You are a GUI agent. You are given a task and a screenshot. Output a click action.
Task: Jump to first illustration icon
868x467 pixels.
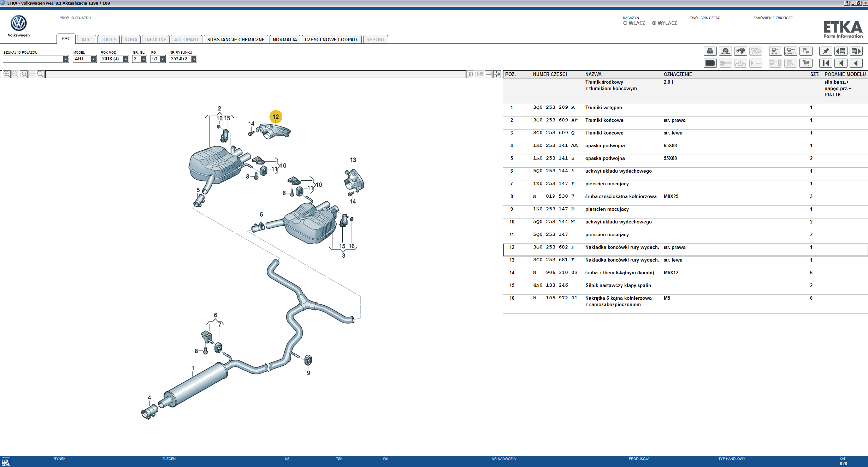(826, 64)
